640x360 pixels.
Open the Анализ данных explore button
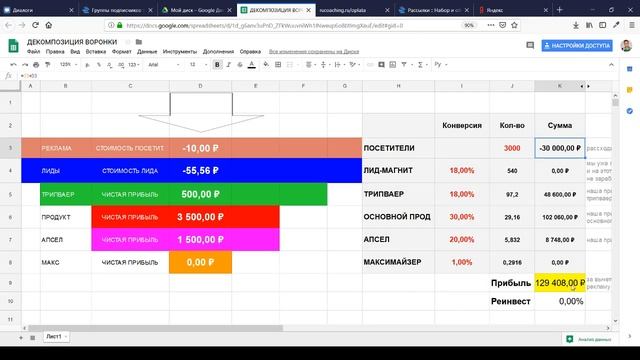(x=590, y=339)
